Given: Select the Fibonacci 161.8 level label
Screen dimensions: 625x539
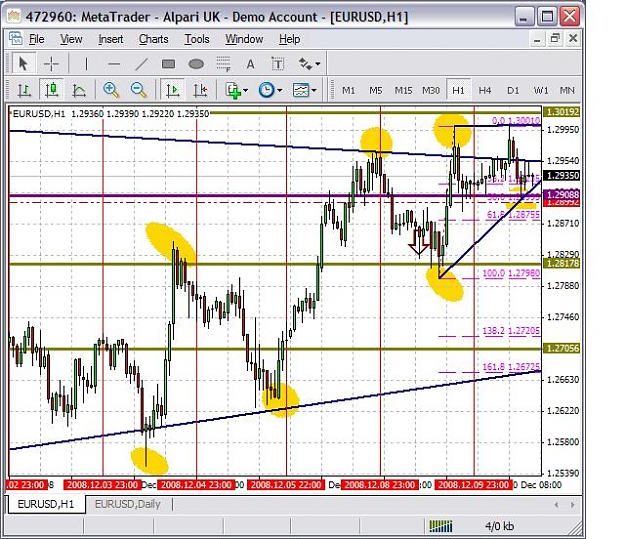Looking at the screenshot, I should click(511, 366).
